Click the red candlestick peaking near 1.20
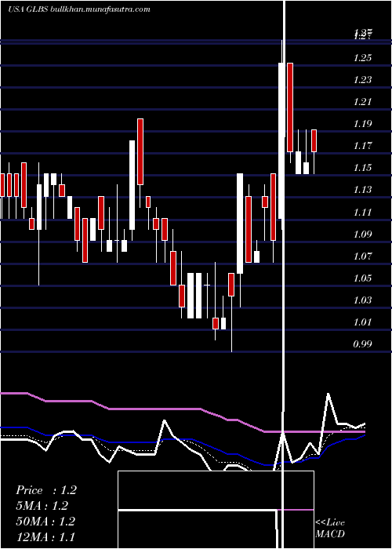This screenshot has height=549, width=392. click(x=140, y=151)
